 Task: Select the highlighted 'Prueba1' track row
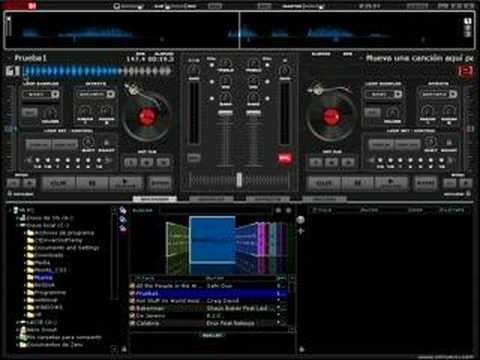pyautogui.click(x=209, y=293)
